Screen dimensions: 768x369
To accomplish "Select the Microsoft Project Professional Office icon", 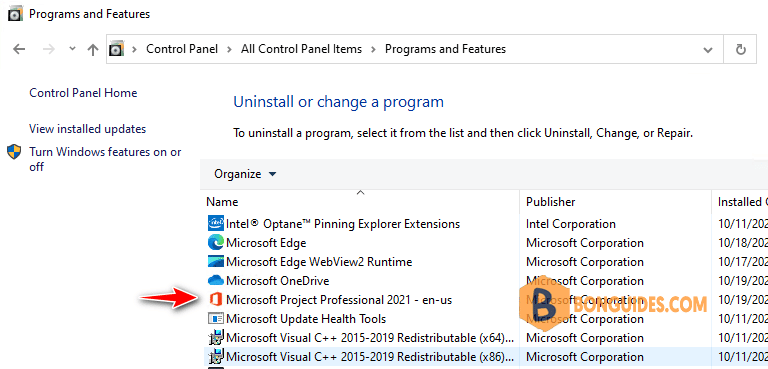I will pyautogui.click(x=216, y=299).
